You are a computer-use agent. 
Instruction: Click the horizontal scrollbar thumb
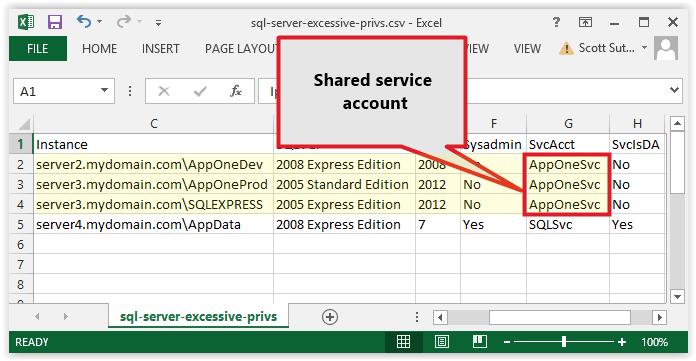tap(560, 317)
